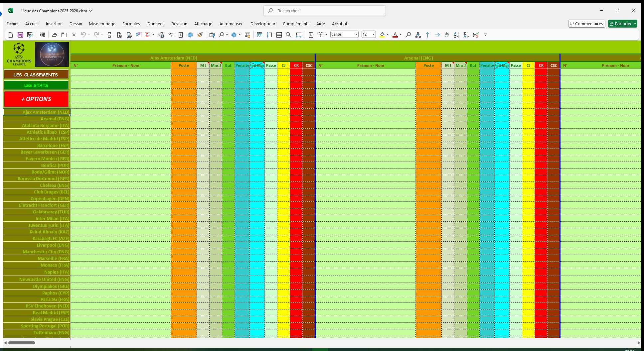644x351 pixels.
Task: Click the zoom magnifier icon beside toolbox
Action: coord(222,35)
